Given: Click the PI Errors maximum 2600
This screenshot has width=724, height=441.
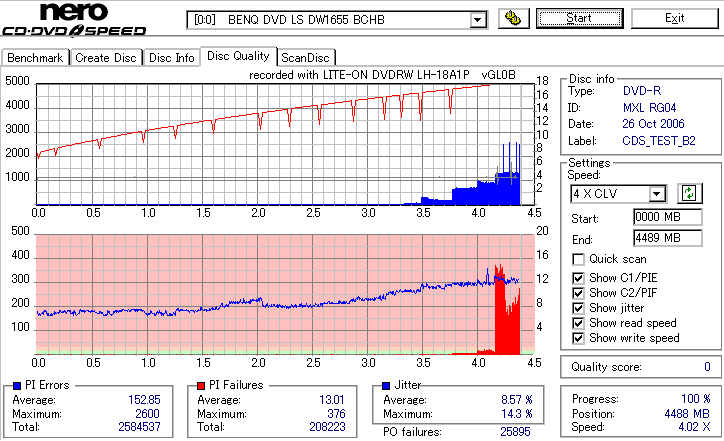Looking at the screenshot, I should click(147, 414).
